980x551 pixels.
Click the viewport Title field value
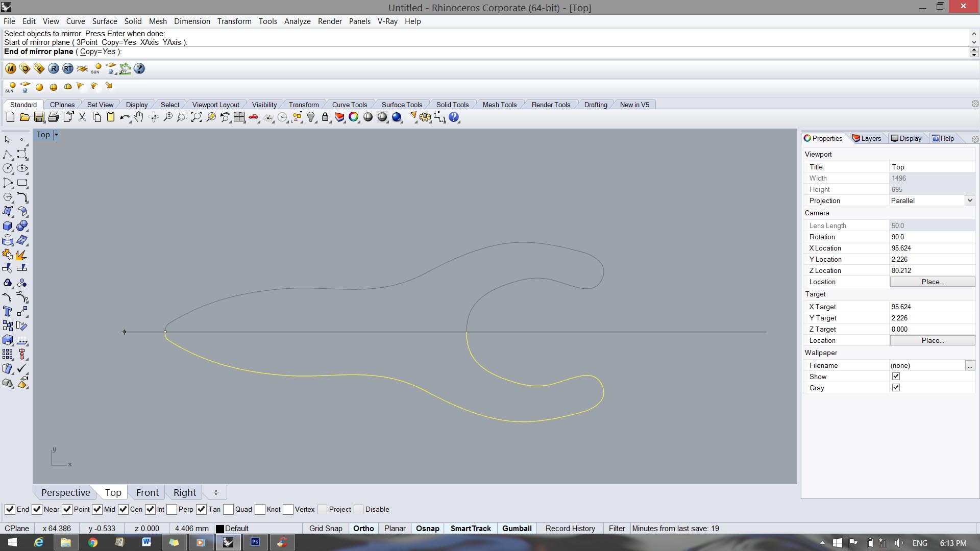click(x=932, y=167)
